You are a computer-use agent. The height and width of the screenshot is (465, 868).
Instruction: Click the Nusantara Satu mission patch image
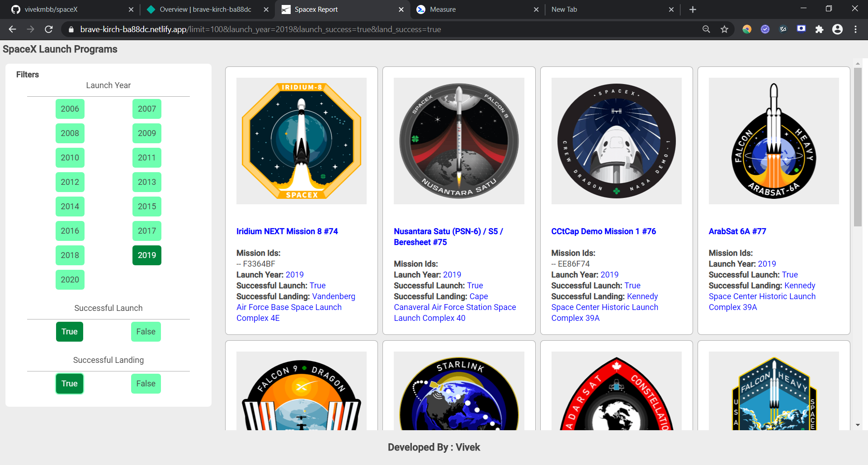pos(459,141)
